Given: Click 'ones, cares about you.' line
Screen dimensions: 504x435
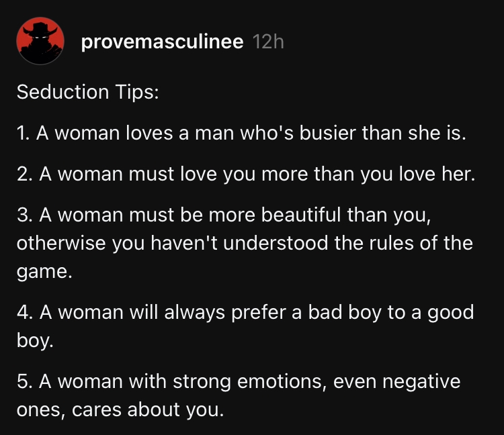Looking at the screenshot, I should (x=120, y=410).
